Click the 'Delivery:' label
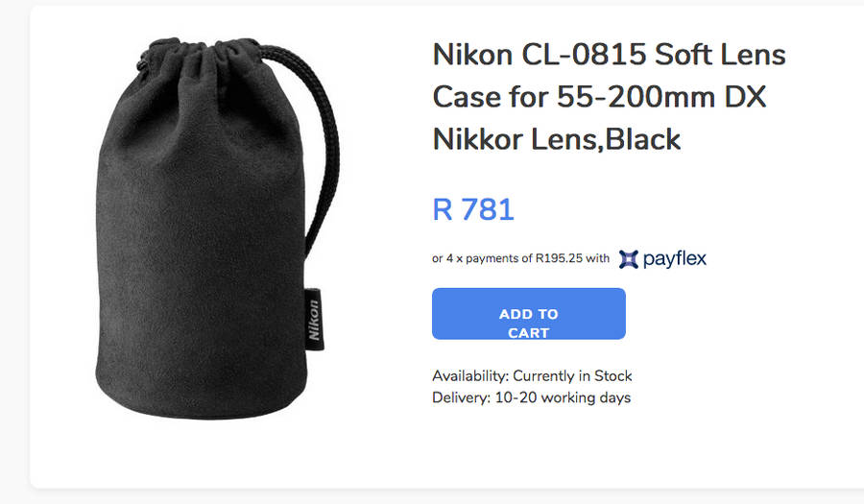This screenshot has height=504, width=864. 461,397
